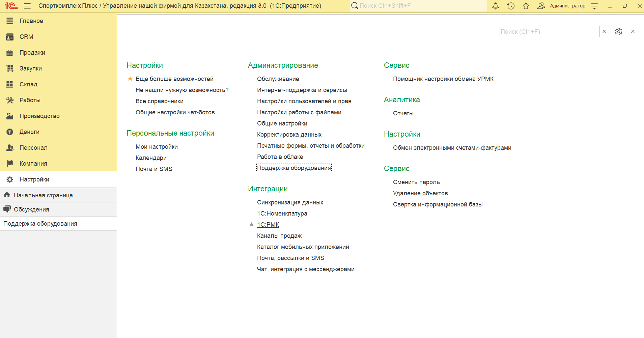
Task: Open Свертка информационной базы
Action: [x=438, y=204]
